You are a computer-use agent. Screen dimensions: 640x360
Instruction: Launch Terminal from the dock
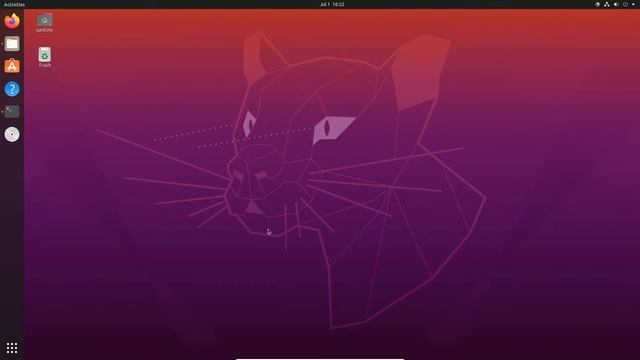click(12, 111)
